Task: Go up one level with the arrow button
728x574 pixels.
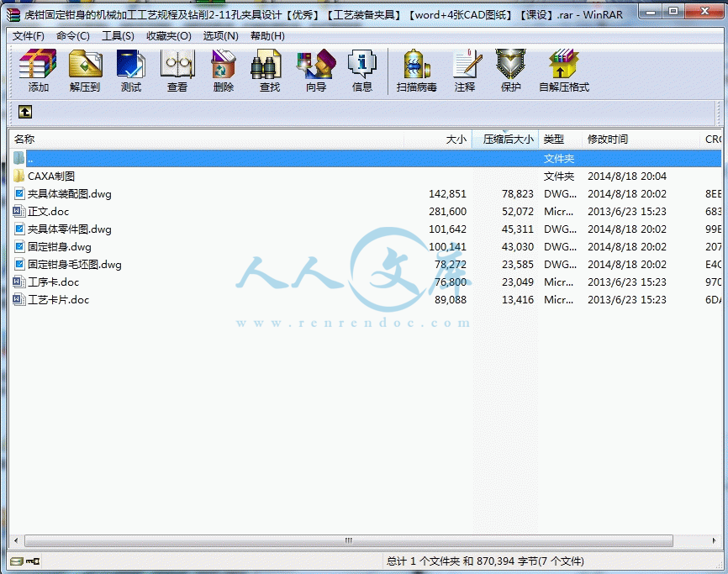Action: (x=25, y=112)
